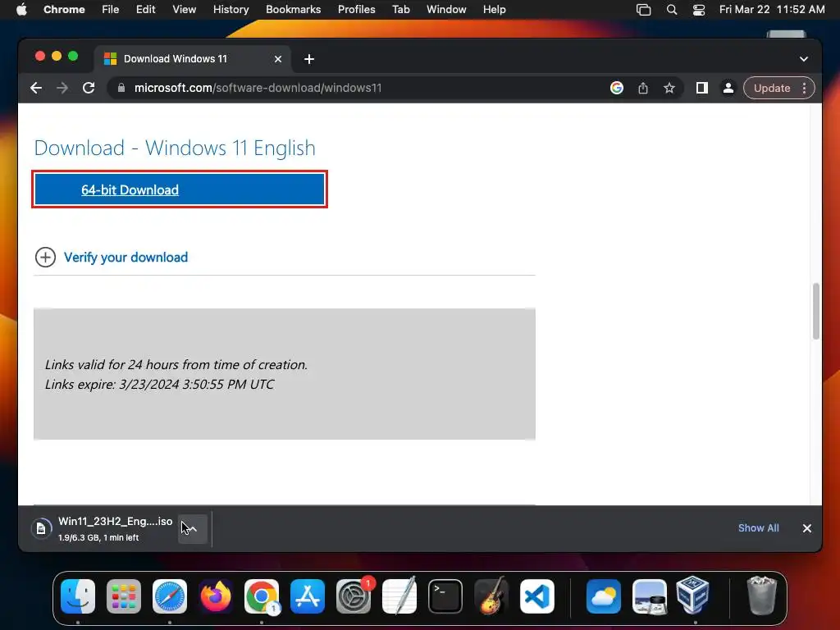Open the Bookmarks menu
Image resolution: width=840 pixels, height=630 pixels.
pyautogui.click(x=293, y=10)
